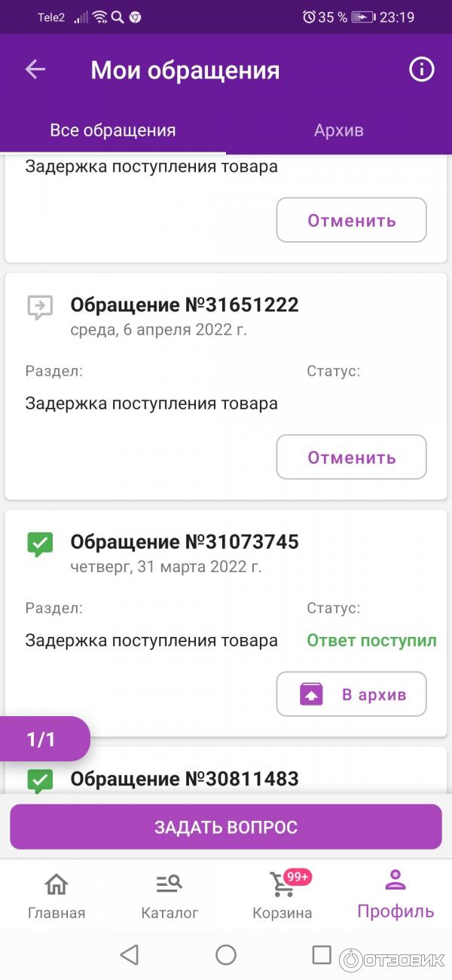Screen dimensions: 452x980
Task: Select the Все обращения tab
Action: pos(113,130)
